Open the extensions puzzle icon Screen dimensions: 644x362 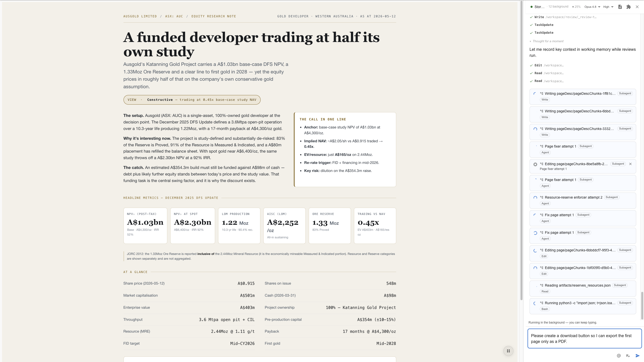[629, 7]
